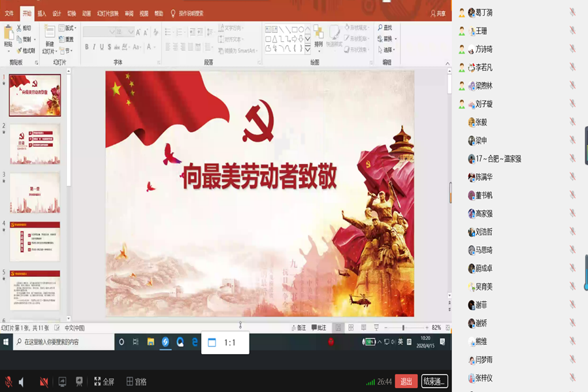Click the 共享 share button in PowerPoint

pyautogui.click(x=438, y=14)
